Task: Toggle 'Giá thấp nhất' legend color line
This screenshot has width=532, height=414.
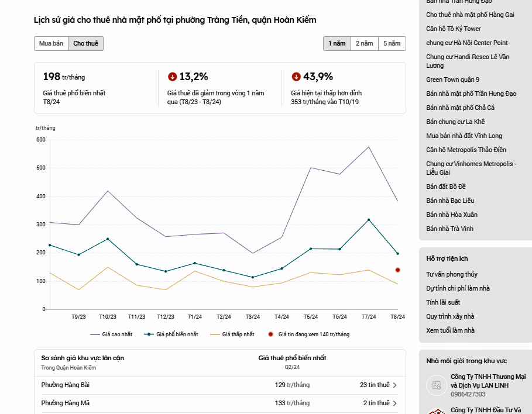Action: click(232, 334)
